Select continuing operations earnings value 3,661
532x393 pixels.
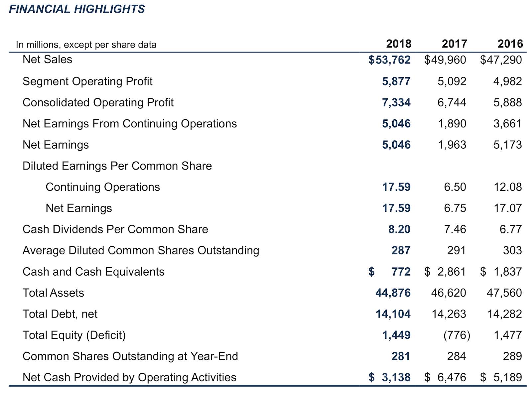[508, 124]
